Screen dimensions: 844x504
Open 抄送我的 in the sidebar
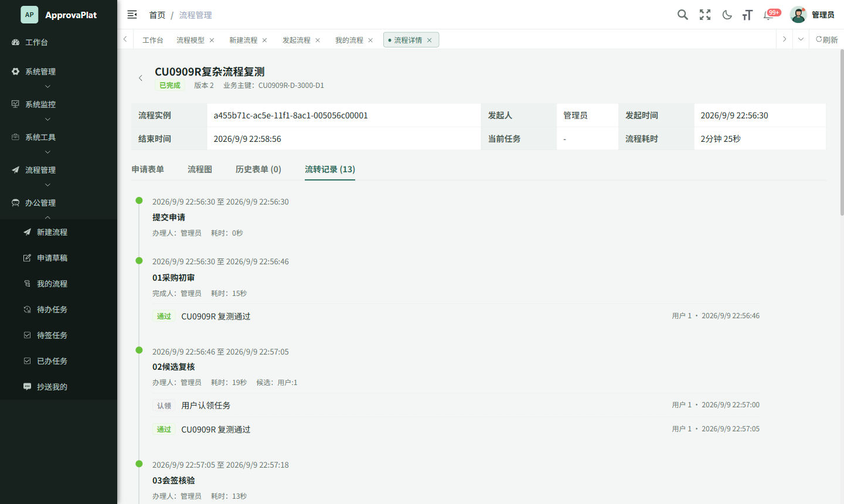[x=59, y=387]
